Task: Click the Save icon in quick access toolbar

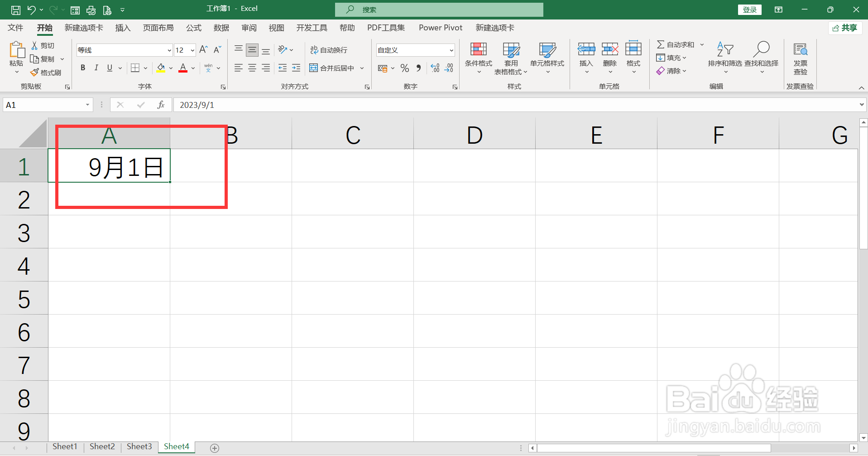Action: click(16, 10)
